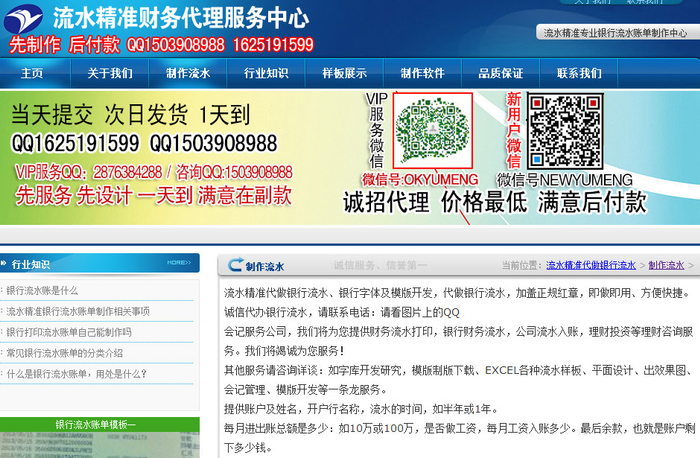Screen dimensions: 700x458
Task: Click the green VIP WeChat QR code
Action: coord(433,130)
